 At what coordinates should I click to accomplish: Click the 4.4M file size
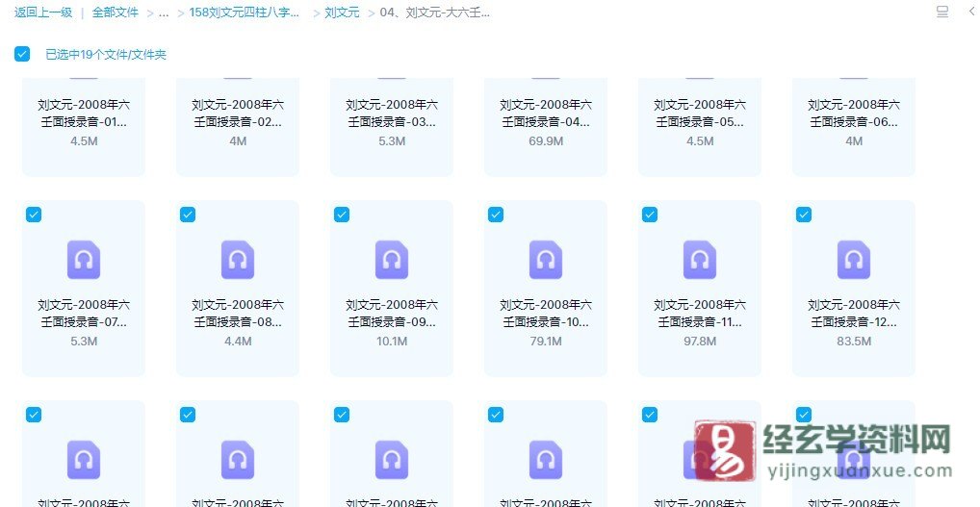tap(238, 342)
